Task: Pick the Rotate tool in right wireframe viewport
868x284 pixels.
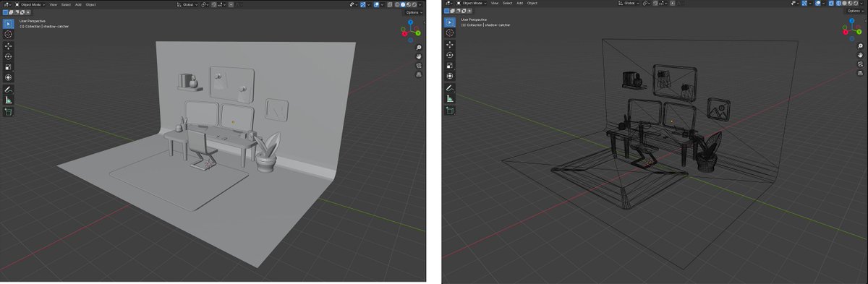Action: [450, 55]
